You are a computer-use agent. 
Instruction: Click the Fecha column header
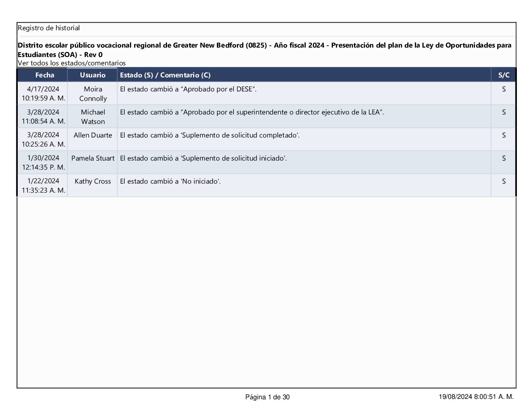45,75
